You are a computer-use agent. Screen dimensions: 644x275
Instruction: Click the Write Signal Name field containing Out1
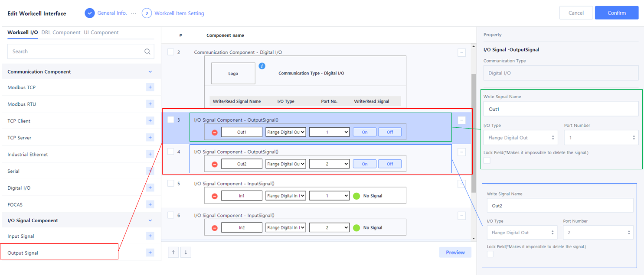(x=561, y=109)
